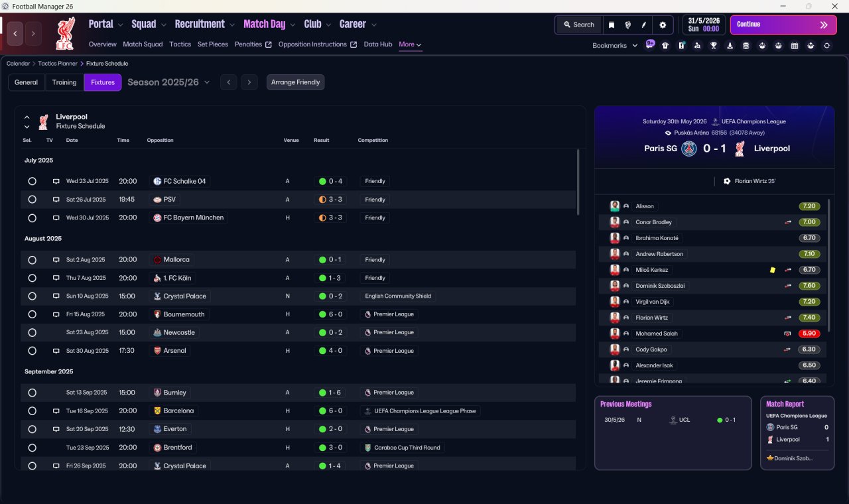
Task: Expand the Recruitment menu chevron
Action: click(x=231, y=25)
